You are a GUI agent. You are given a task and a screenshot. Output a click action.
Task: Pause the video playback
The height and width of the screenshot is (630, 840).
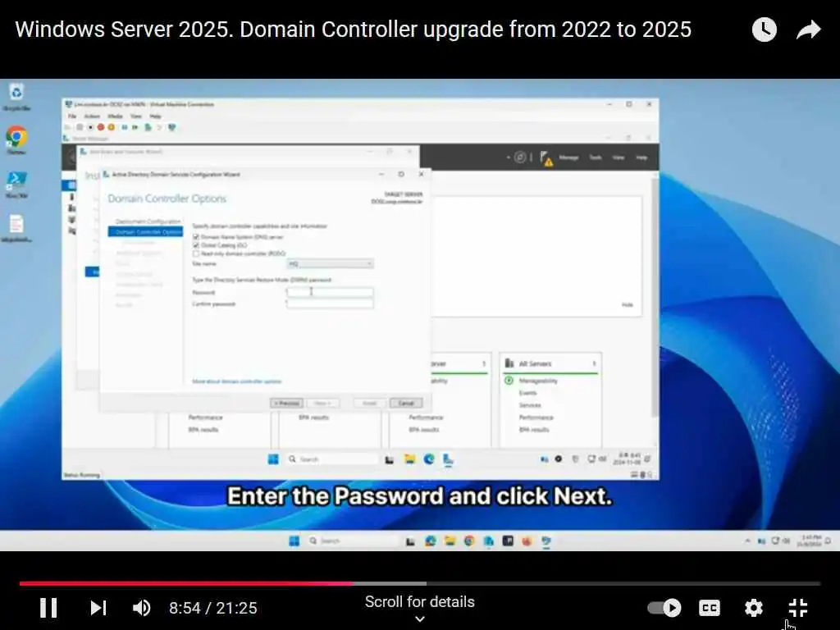pyautogui.click(x=48, y=608)
